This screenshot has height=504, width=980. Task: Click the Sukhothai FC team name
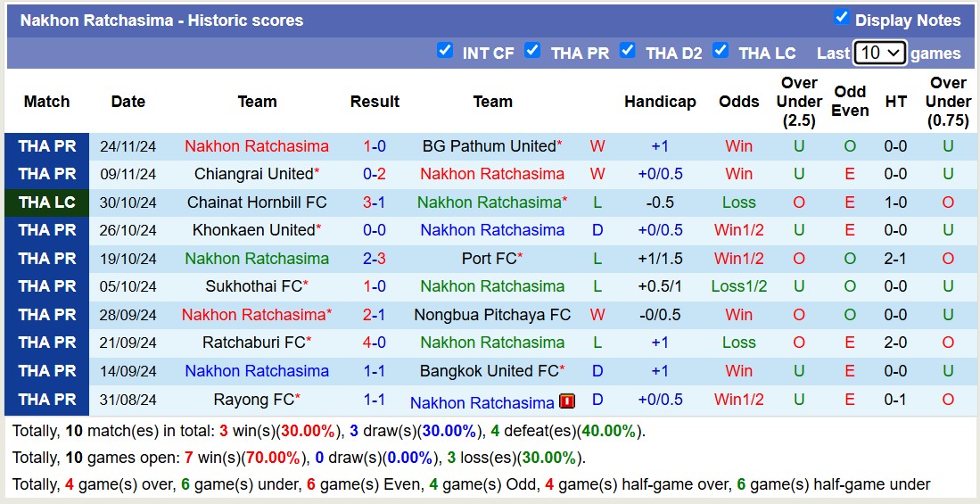pyautogui.click(x=253, y=286)
